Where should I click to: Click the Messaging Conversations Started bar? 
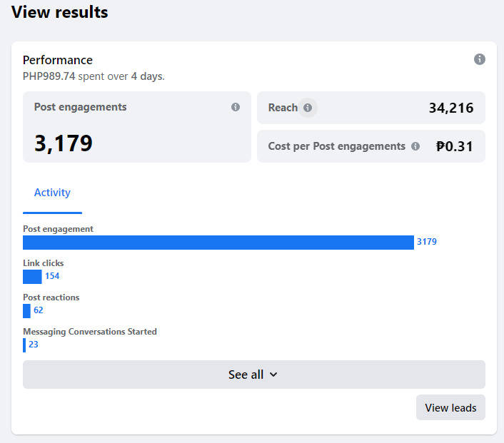point(24,345)
